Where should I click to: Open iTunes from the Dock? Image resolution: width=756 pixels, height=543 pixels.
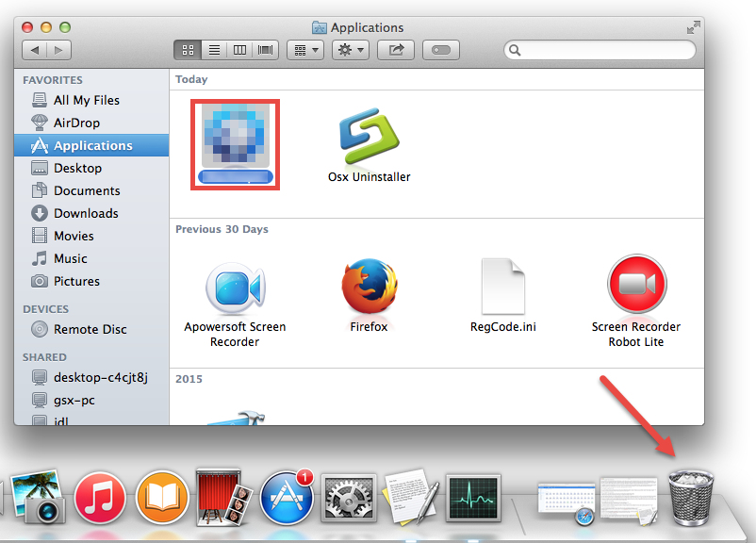point(100,498)
